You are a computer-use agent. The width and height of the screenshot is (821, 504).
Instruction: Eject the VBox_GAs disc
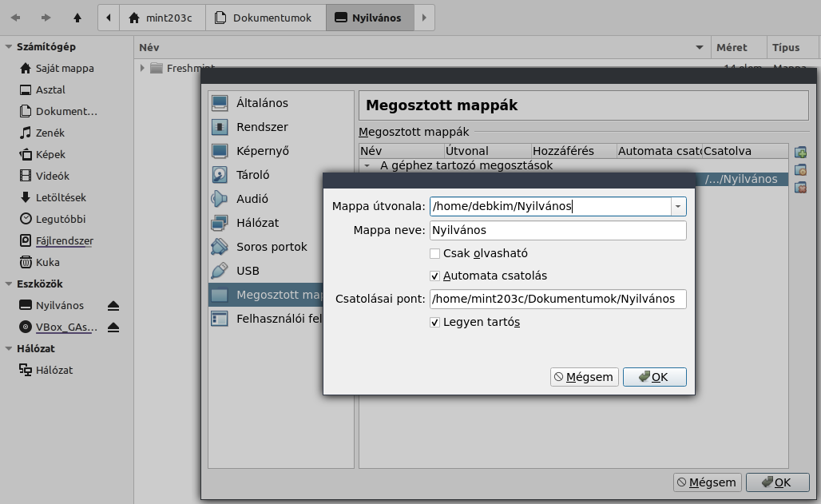(x=113, y=327)
